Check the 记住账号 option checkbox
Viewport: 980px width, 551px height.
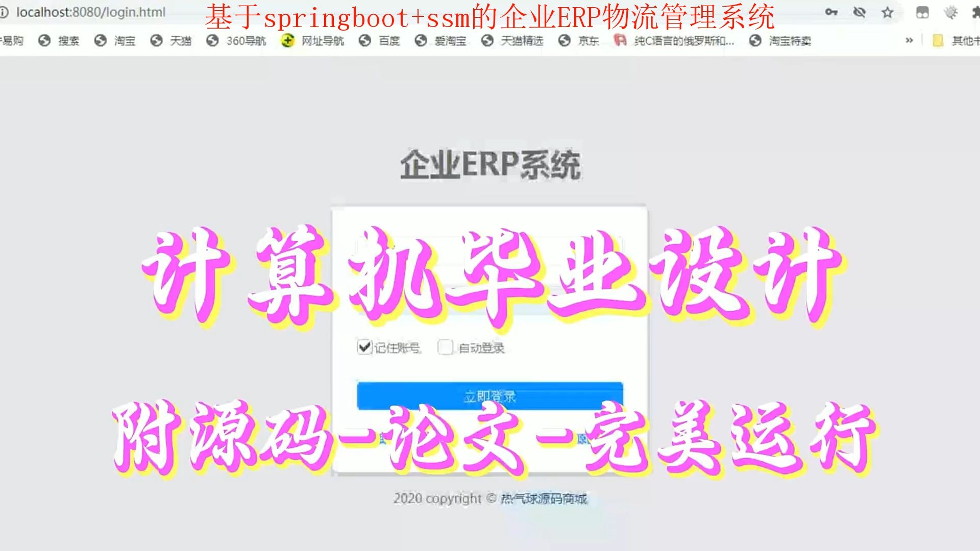click(x=363, y=347)
